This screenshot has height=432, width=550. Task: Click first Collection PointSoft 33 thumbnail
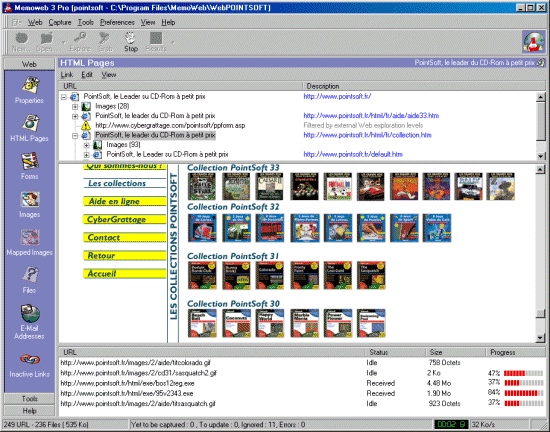coord(202,187)
